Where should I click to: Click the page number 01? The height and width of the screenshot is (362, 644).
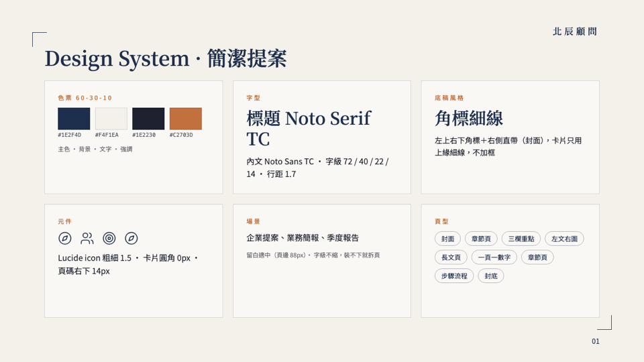point(596,341)
